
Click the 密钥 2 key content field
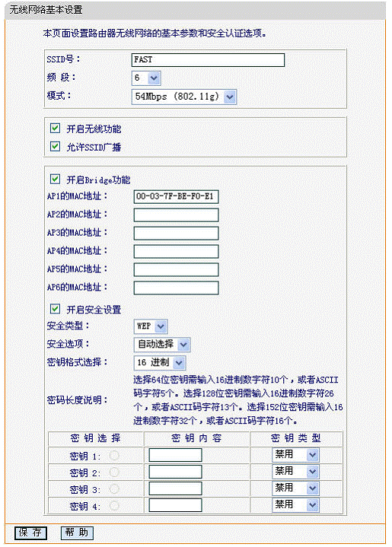[175, 472]
